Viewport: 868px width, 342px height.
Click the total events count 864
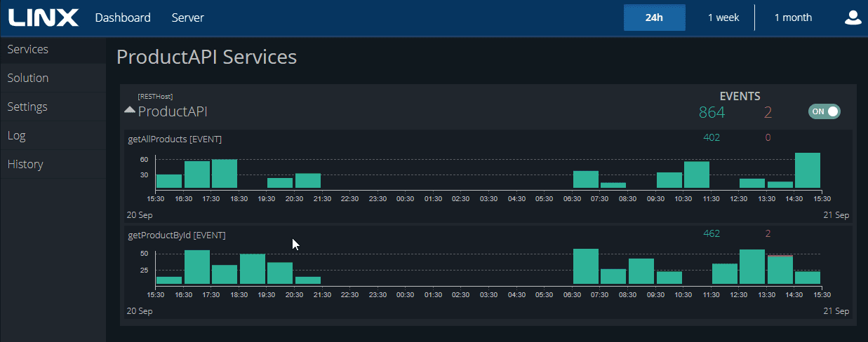(x=712, y=112)
